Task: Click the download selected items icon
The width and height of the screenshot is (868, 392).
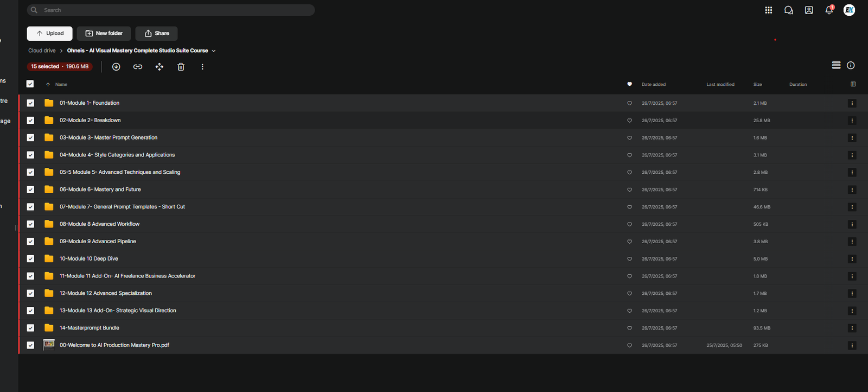Action: 116,67
